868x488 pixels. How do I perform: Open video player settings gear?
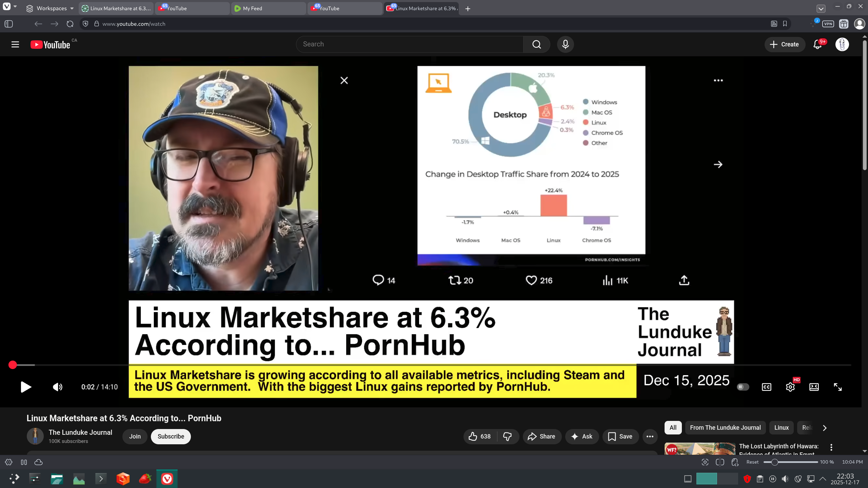[790, 387]
